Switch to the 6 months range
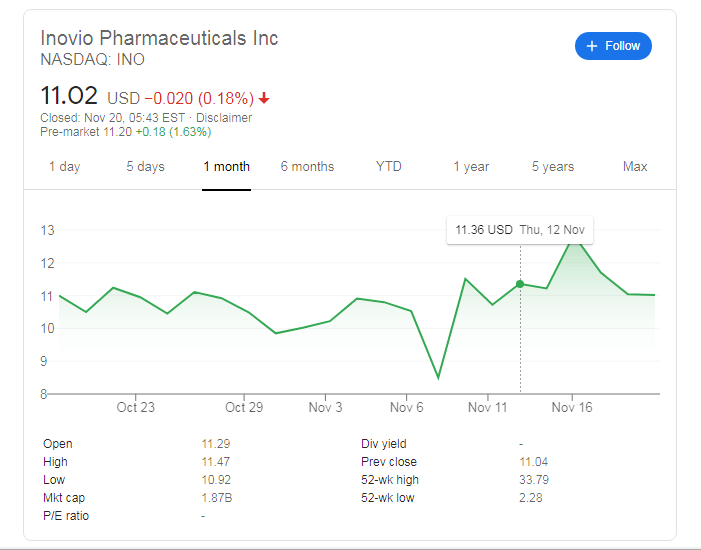701x550 pixels. pyautogui.click(x=307, y=166)
